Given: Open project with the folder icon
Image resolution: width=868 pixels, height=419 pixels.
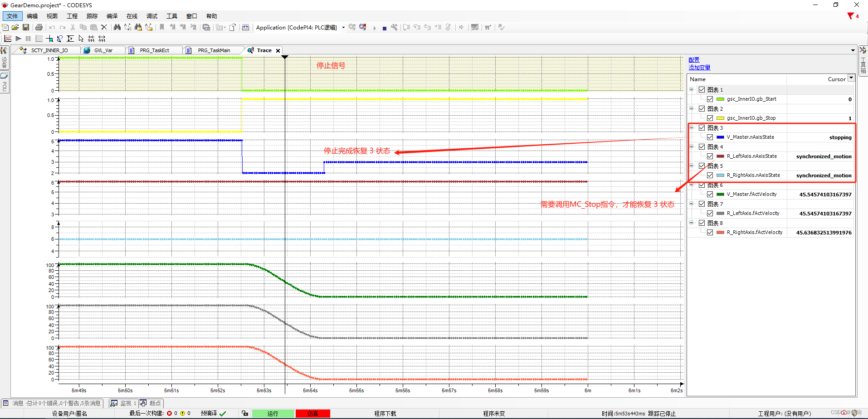Looking at the screenshot, I should point(15,27).
